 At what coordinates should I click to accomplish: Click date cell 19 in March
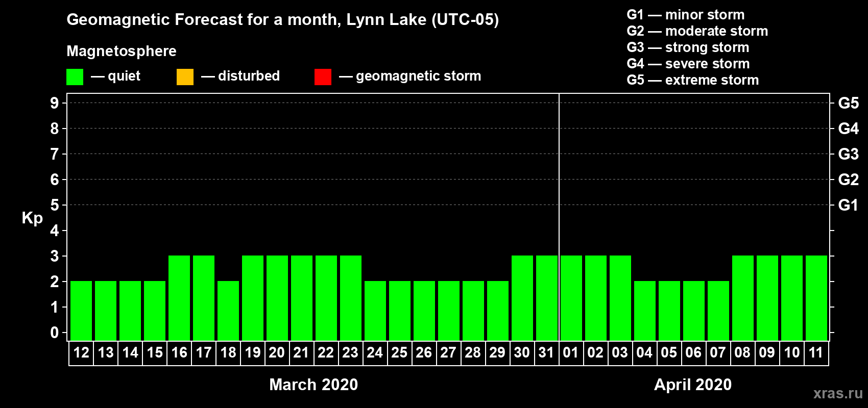click(253, 353)
